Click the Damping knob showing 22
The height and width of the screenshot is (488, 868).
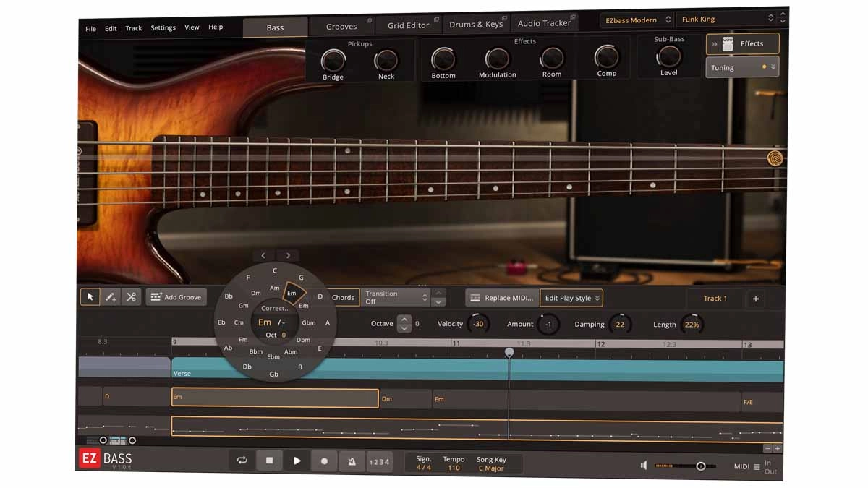pos(620,325)
